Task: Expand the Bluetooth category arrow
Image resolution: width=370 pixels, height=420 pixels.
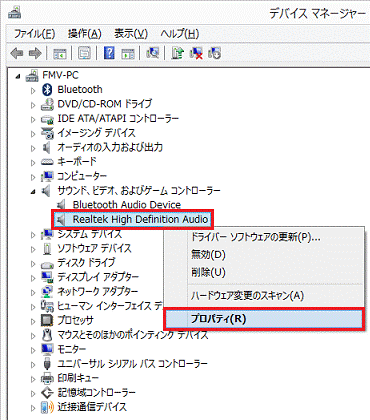Action: [x=33, y=90]
